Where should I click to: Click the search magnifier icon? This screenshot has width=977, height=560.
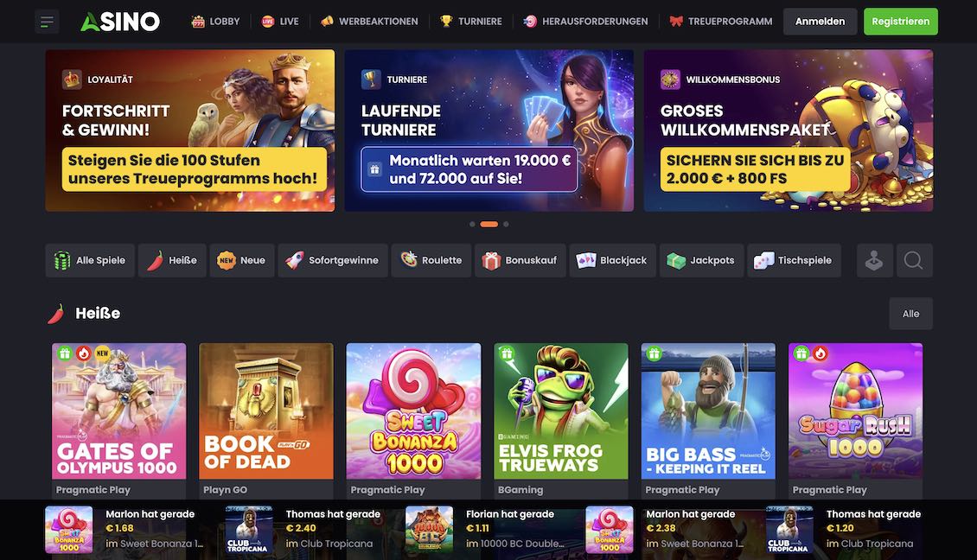(x=913, y=260)
